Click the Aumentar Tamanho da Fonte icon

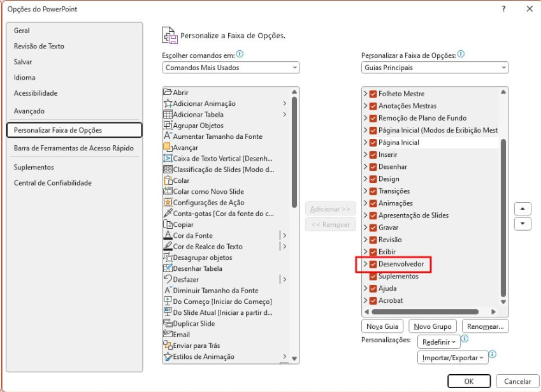[x=168, y=136]
